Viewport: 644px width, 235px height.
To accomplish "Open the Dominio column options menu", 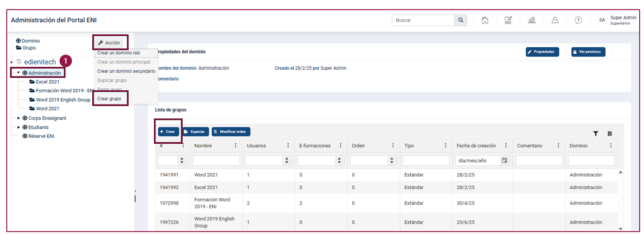I will click(x=611, y=146).
